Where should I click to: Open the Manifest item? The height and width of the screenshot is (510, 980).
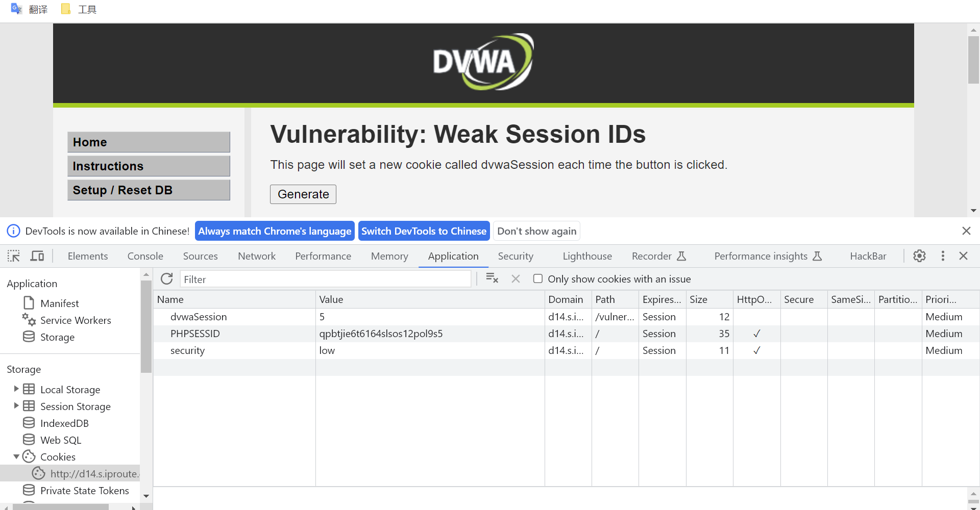(59, 303)
